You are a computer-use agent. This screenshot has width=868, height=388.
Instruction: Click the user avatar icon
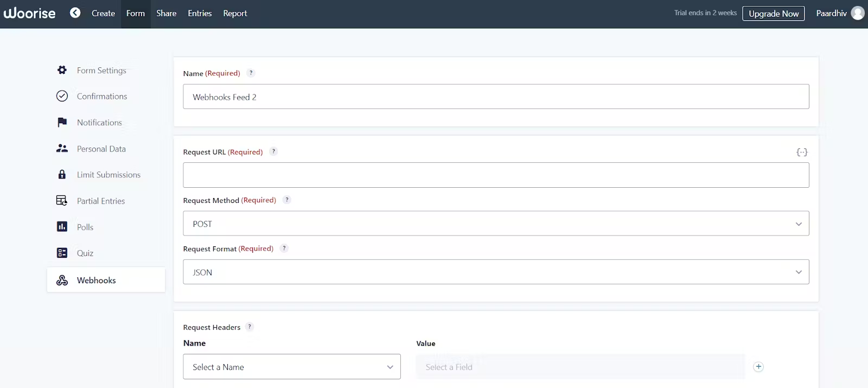858,13
